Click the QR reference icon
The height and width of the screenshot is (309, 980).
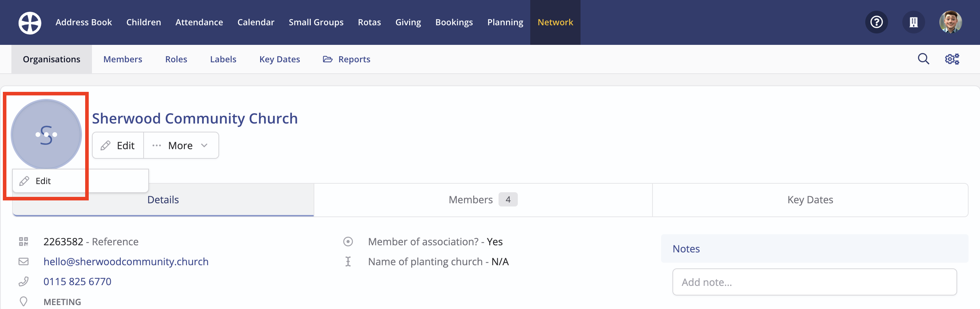pyautogui.click(x=24, y=242)
